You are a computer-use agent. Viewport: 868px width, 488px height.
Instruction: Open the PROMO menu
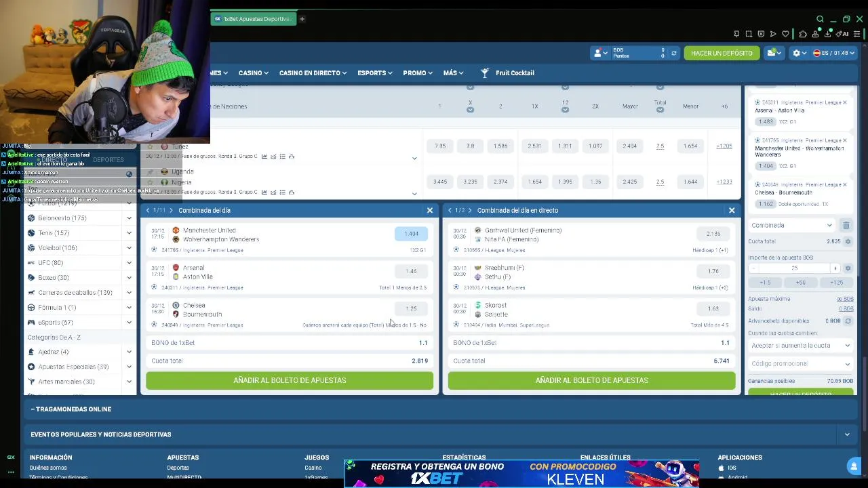click(x=418, y=73)
